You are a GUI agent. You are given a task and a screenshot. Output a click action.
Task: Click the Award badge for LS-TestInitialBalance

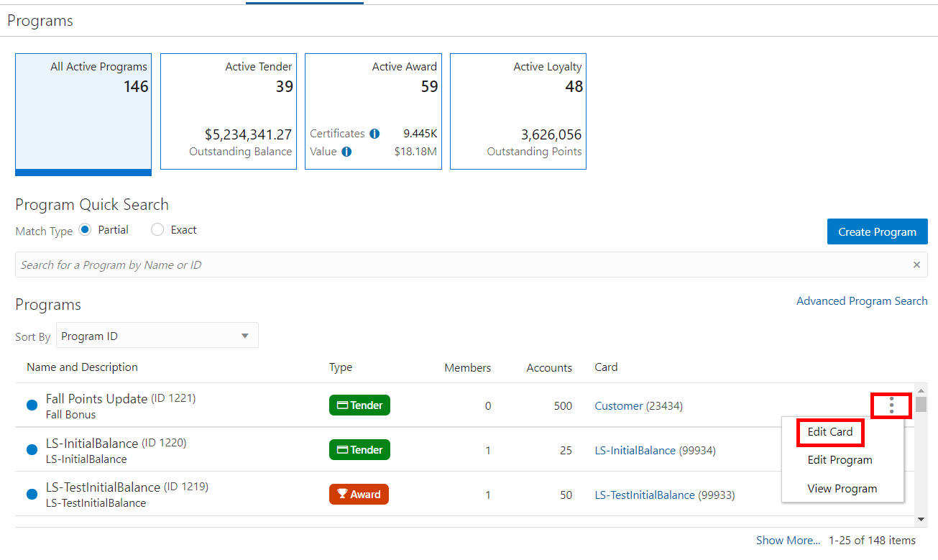(x=359, y=495)
